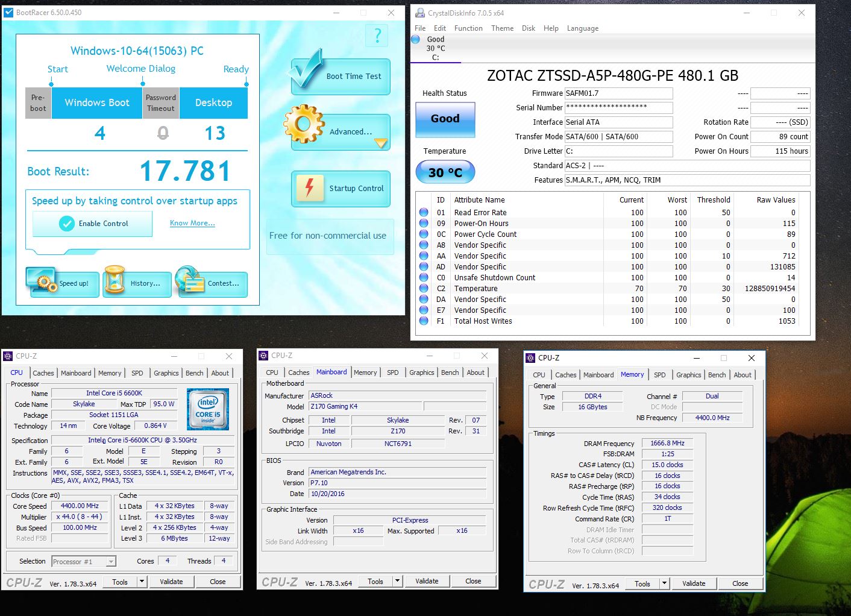Click the Raw Values column header
This screenshot has height=616, width=851.
[x=776, y=200]
